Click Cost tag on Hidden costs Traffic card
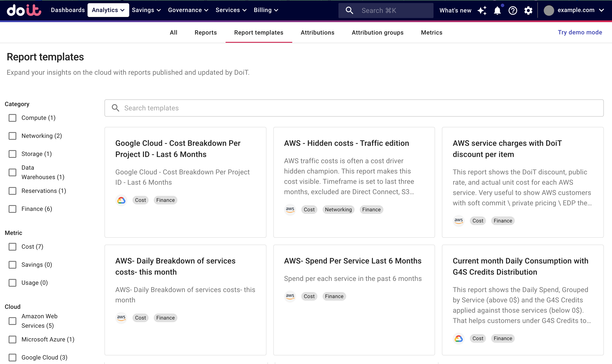 pyautogui.click(x=309, y=209)
